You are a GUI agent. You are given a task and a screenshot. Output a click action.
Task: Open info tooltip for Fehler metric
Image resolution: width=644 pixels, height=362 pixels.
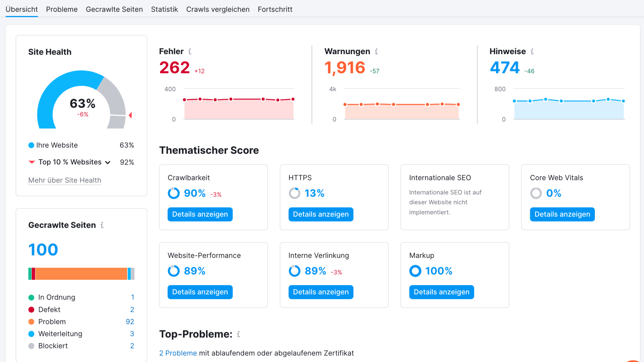coord(190,51)
